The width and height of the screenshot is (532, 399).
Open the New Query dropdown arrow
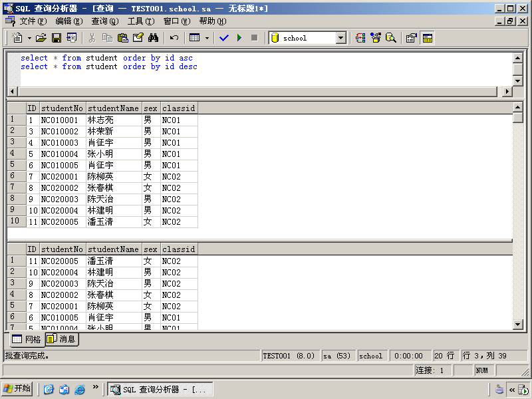[x=29, y=38]
